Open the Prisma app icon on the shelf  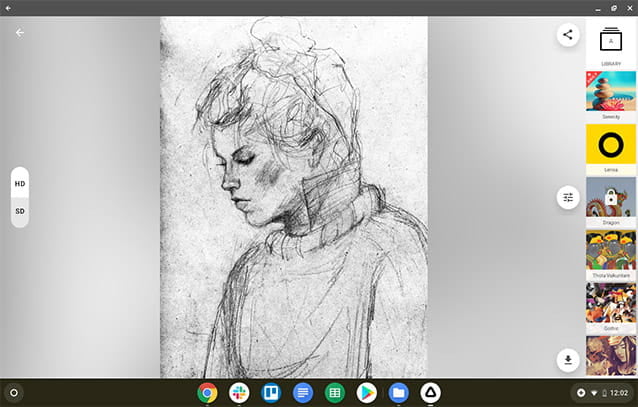(x=430, y=393)
